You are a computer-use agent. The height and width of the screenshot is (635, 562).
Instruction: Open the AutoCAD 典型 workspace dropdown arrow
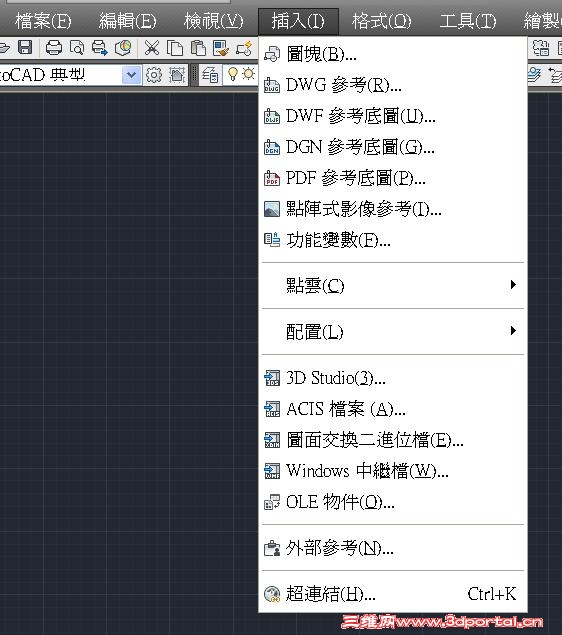pos(131,75)
